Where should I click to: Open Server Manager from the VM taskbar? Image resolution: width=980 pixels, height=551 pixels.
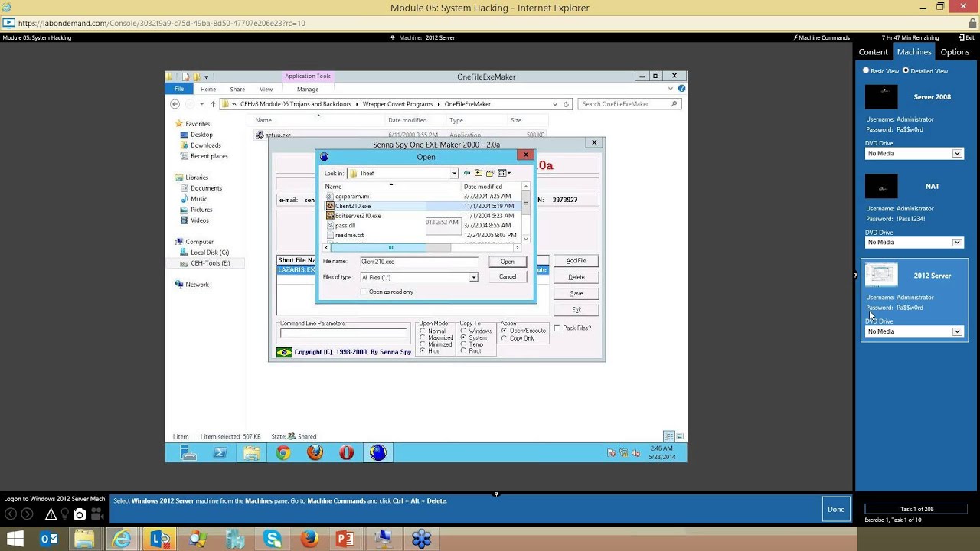188,453
